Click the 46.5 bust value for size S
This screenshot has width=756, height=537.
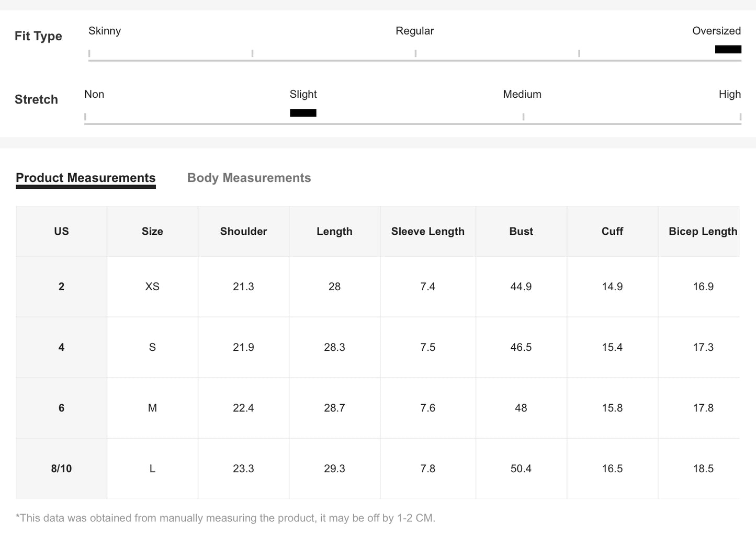tap(521, 347)
